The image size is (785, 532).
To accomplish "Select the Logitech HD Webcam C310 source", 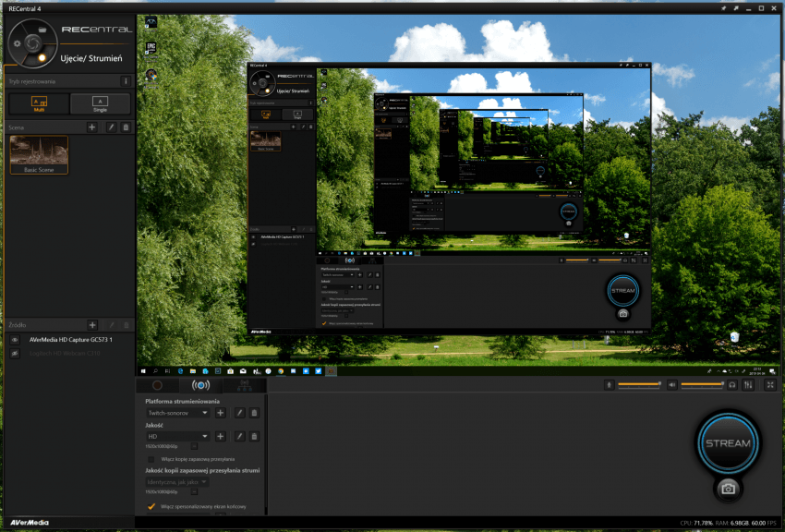I will tap(65, 354).
